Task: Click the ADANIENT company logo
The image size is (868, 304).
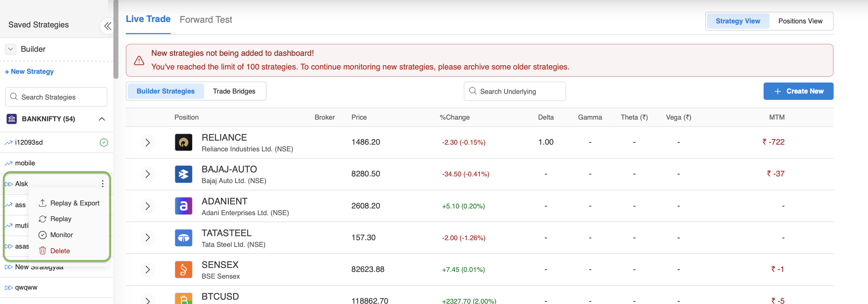Action: [184, 206]
